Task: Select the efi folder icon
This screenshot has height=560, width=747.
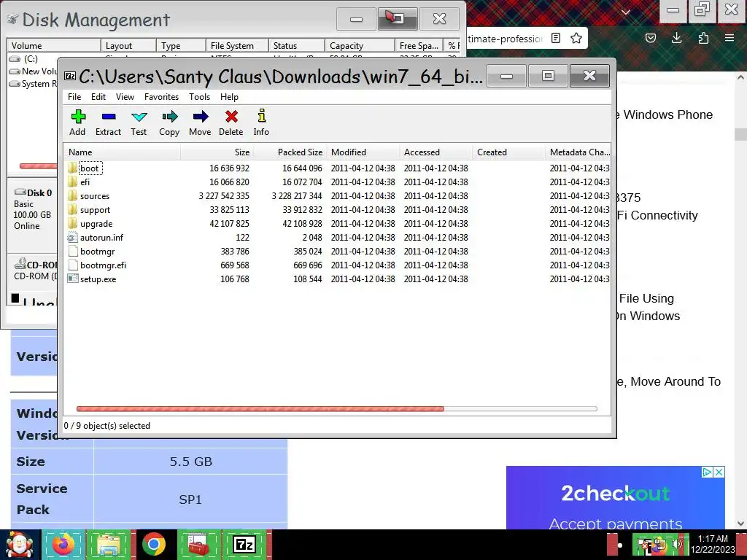Action: (x=72, y=182)
